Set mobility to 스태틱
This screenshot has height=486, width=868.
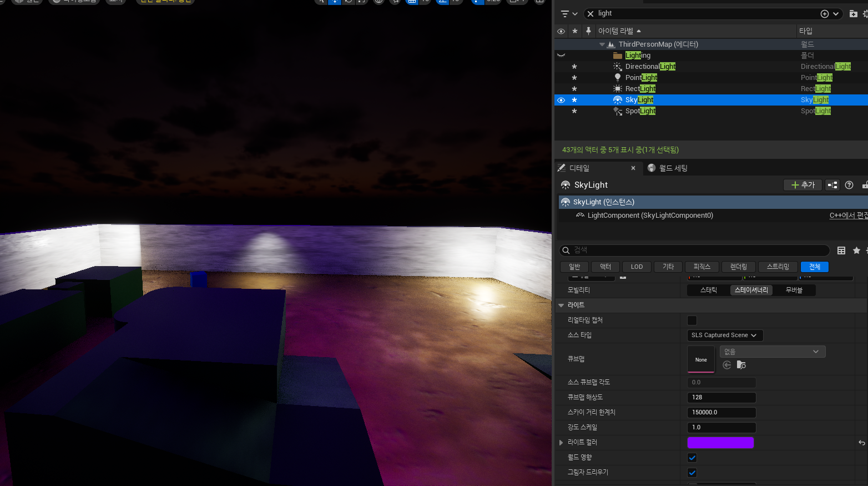(x=709, y=290)
